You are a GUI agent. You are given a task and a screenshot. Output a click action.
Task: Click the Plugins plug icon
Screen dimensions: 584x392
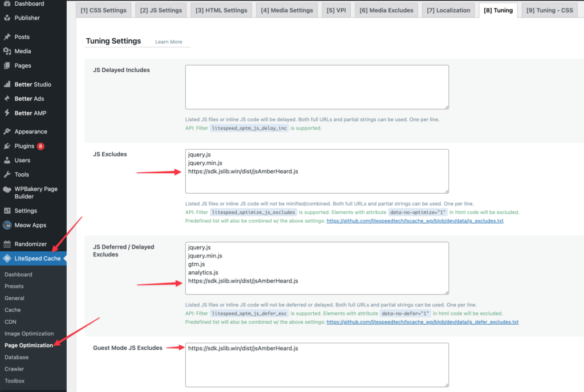(7, 146)
